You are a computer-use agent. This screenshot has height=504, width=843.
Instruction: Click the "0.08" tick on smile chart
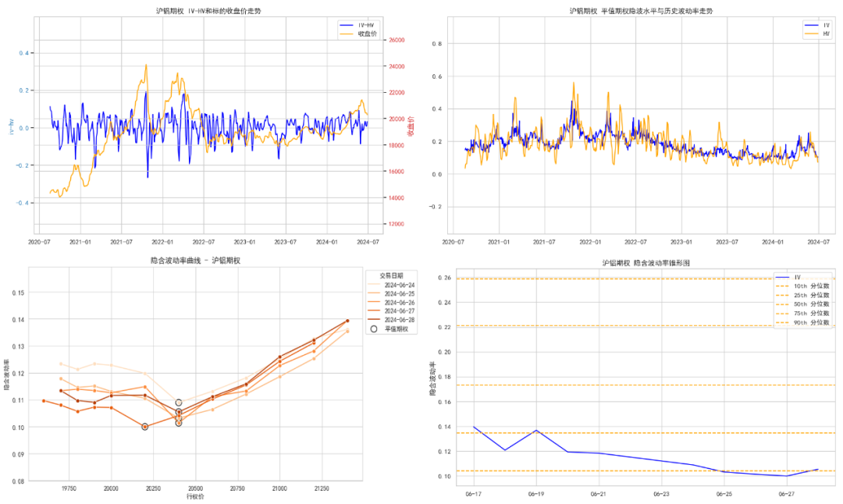(x=18, y=481)
